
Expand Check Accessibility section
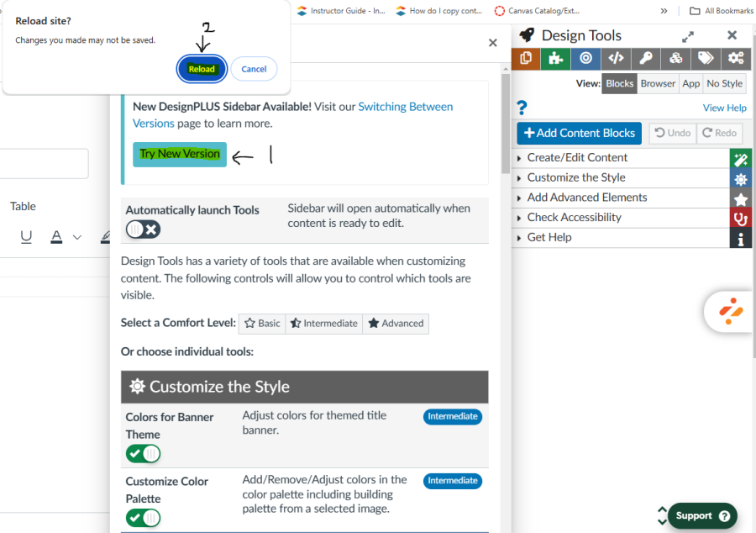(621, 218)
